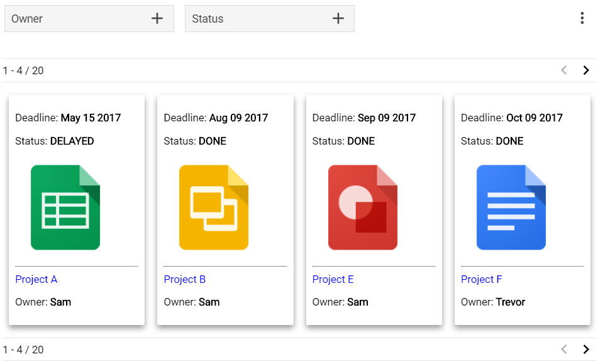Screen dimensions: 598x364
Task: Click the green Sheets icon for Project A
Action: coord(65,207)
